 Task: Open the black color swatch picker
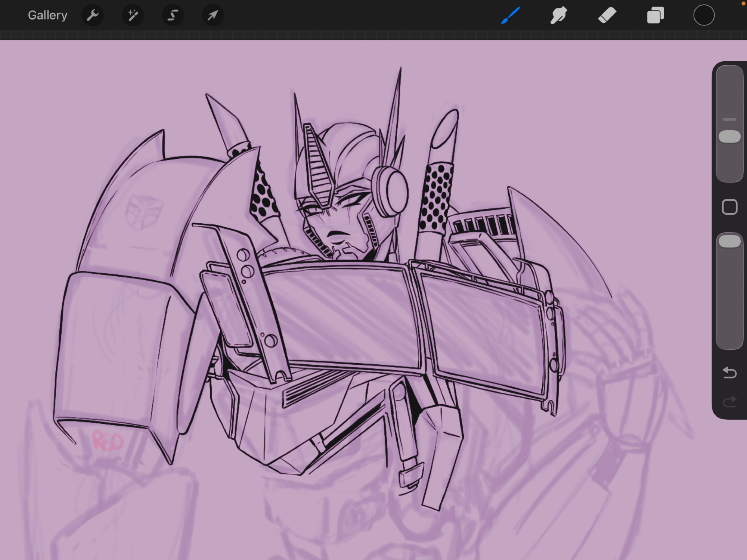tap(704, 15)
